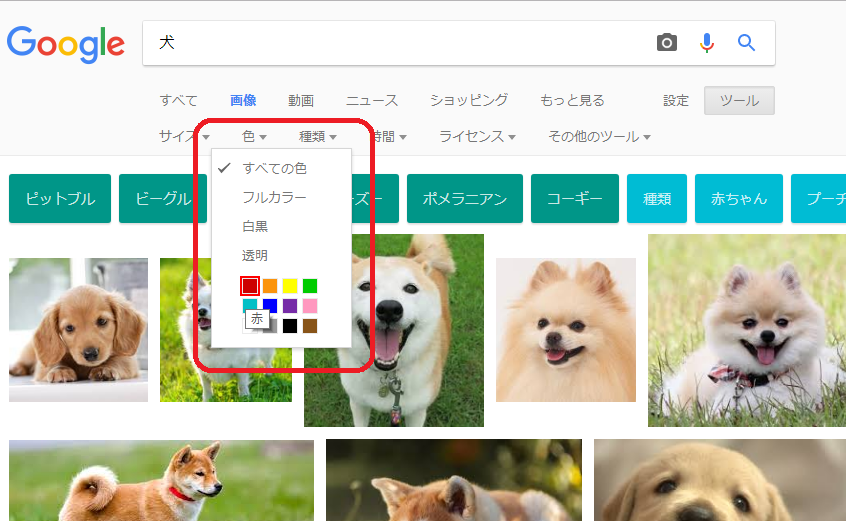Viewport: 846px width, 521px height.
Task: Click the light-blue 種類 suggestion chip
Action: pyautogui.click(x=657, y=198)
